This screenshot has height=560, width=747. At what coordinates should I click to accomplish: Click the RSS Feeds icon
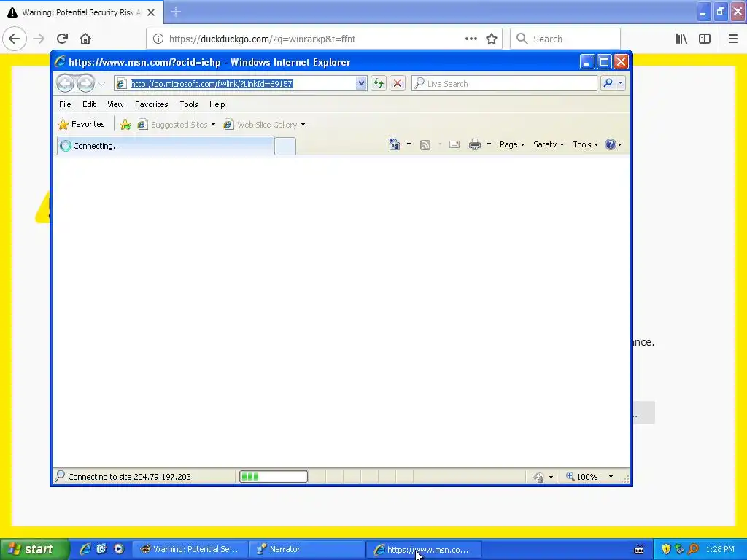click(425, 145)
